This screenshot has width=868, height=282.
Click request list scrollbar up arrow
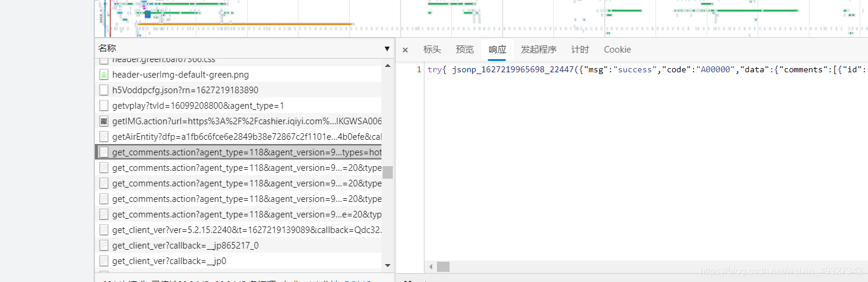click(x=387, y=66)
